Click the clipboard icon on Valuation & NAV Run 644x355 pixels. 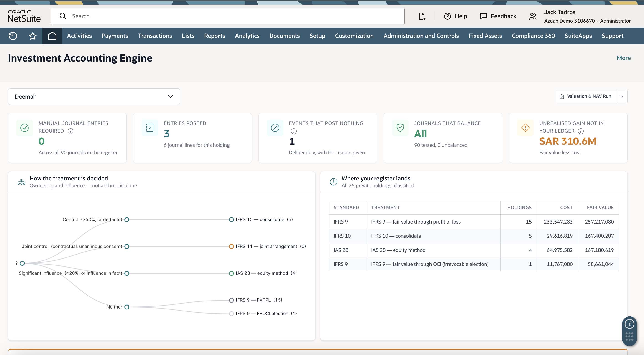point(562,97)
